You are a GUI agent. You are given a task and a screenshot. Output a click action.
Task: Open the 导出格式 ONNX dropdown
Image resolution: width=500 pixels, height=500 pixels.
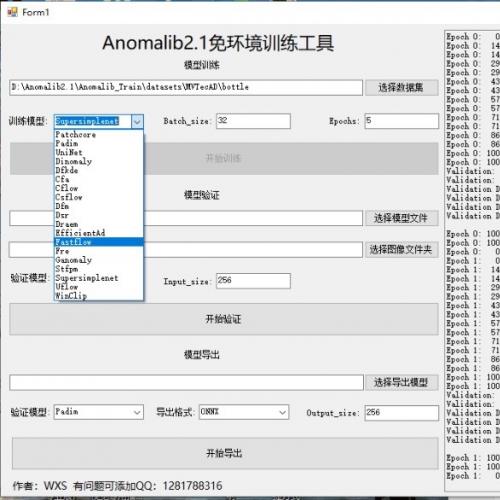pos(244,412)
